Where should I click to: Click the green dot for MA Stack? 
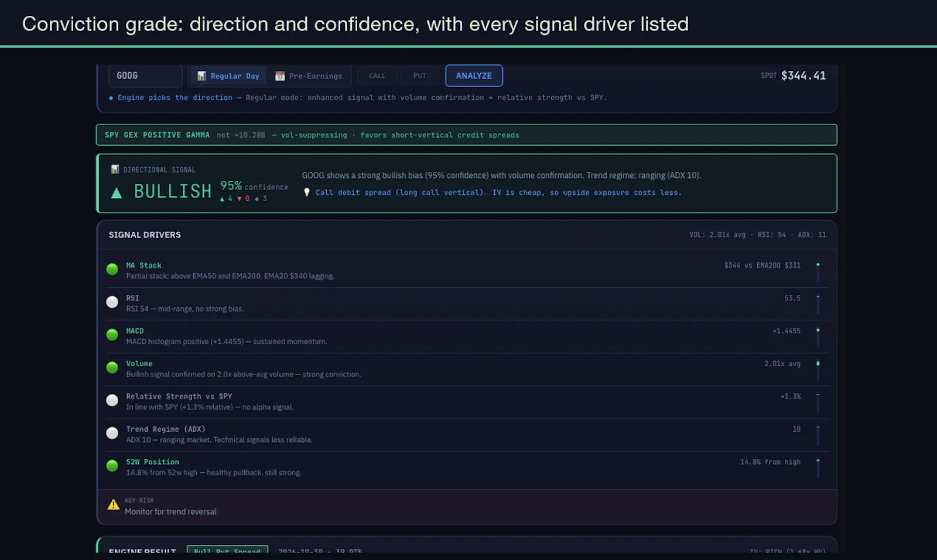point(112,269)
